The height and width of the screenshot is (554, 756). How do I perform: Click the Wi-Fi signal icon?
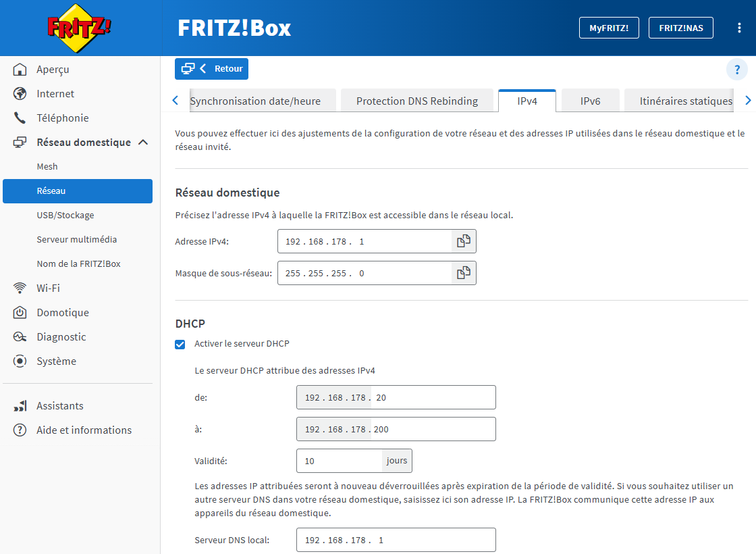pos(20,288)
